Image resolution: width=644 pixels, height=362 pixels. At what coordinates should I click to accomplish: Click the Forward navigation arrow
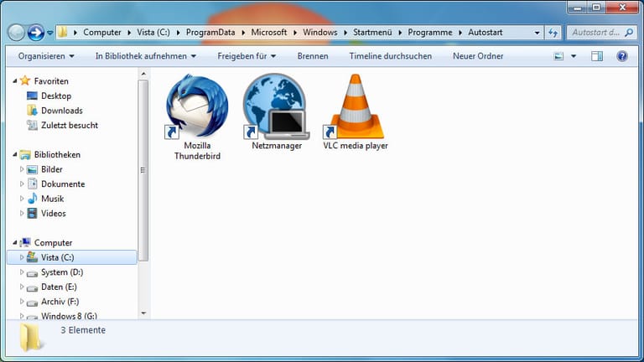coord(36,33)
